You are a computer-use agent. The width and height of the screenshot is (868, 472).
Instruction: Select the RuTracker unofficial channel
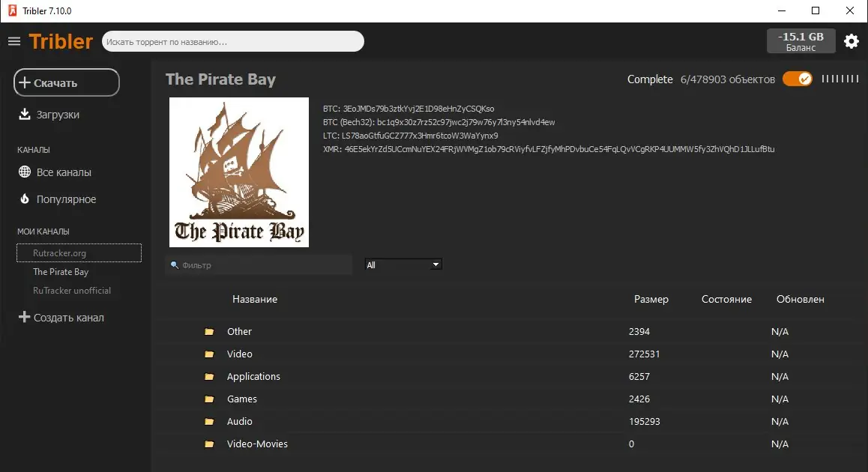[x=71, y=291]
